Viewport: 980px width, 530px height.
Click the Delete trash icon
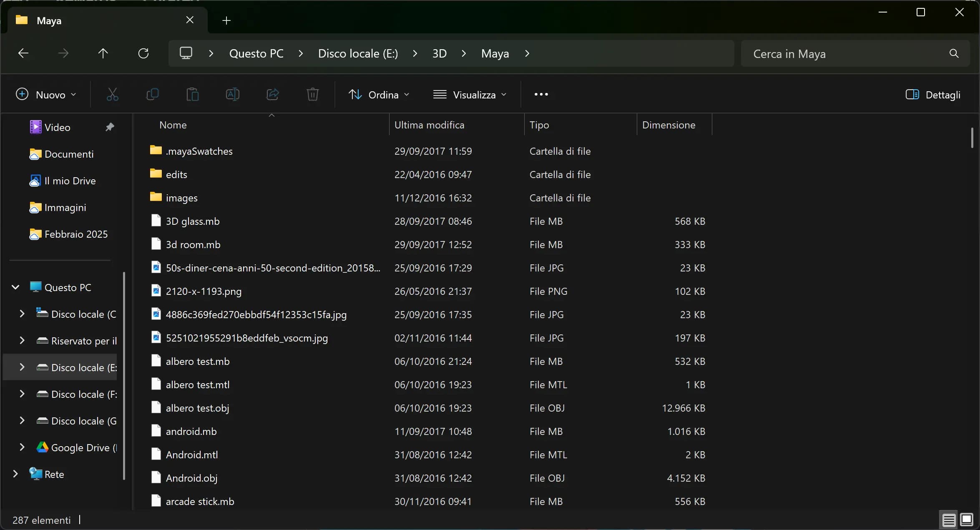pos(312,95)
